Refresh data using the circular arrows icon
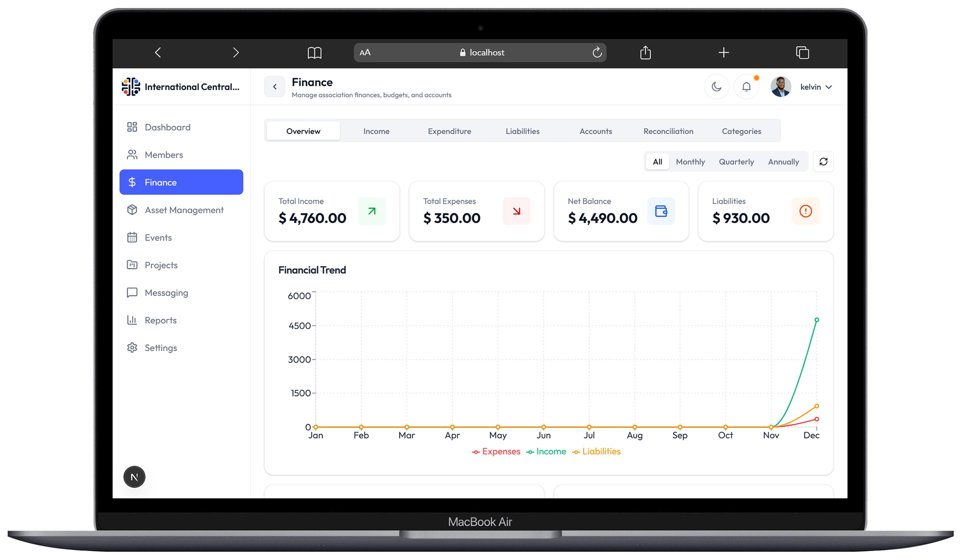 (823, 162)
